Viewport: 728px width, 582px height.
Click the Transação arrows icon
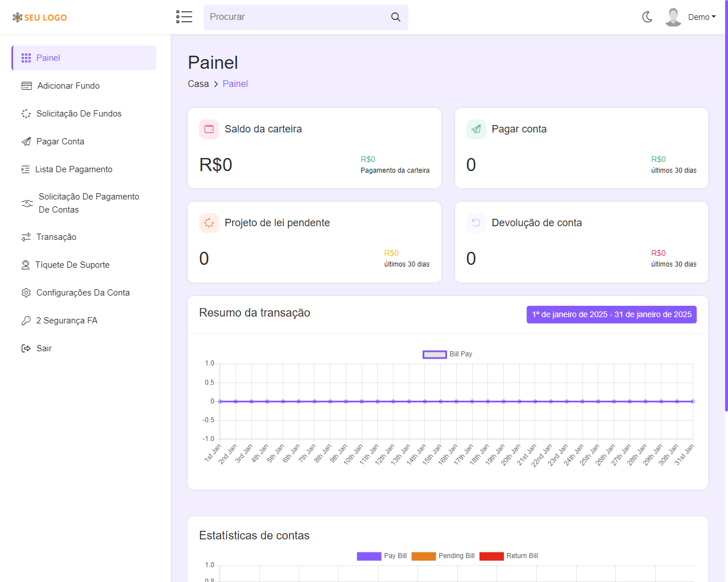[26, 237]
